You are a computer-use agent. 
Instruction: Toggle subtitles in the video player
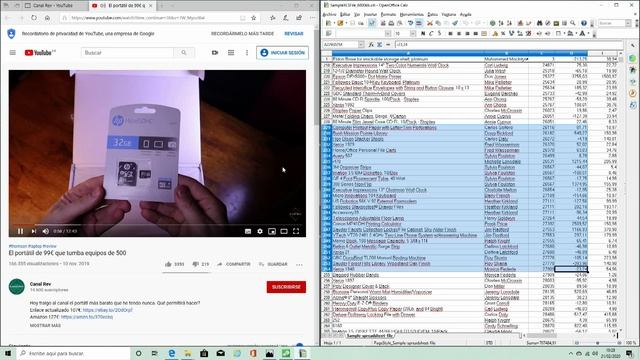point(248,231)
